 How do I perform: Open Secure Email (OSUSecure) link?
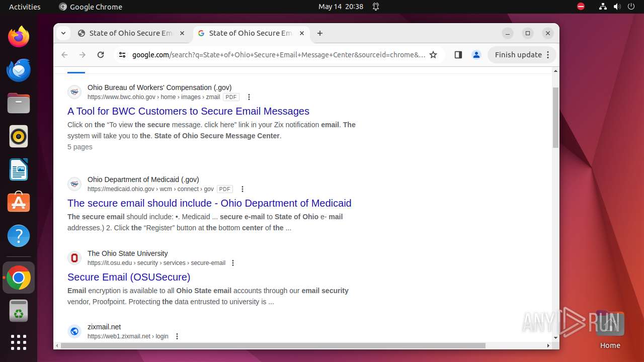(129, 277)
